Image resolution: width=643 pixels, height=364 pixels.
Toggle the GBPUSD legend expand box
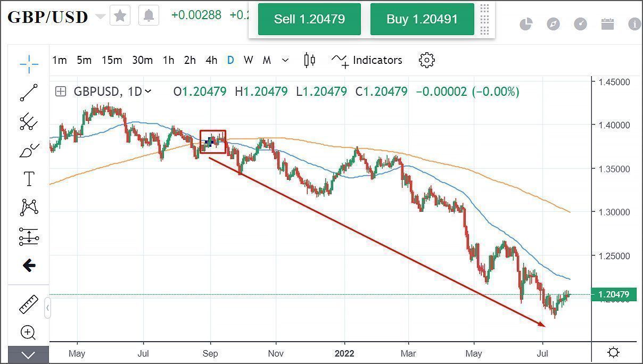coord(61,92)
